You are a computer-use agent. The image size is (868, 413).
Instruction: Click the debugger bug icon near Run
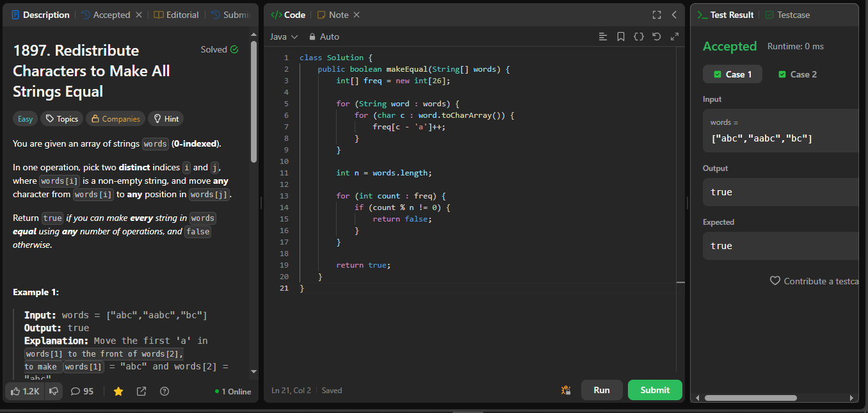pos(566,390)
